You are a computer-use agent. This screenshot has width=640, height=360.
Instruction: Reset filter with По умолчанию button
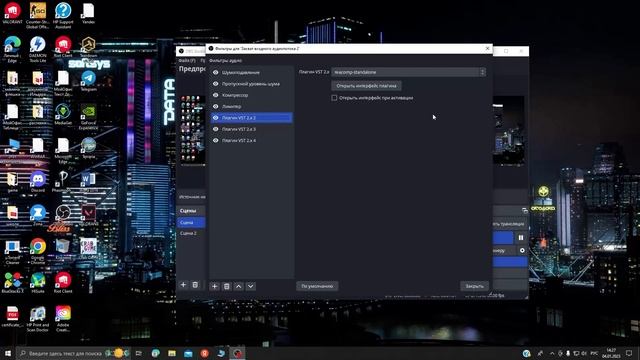(317, 286)
